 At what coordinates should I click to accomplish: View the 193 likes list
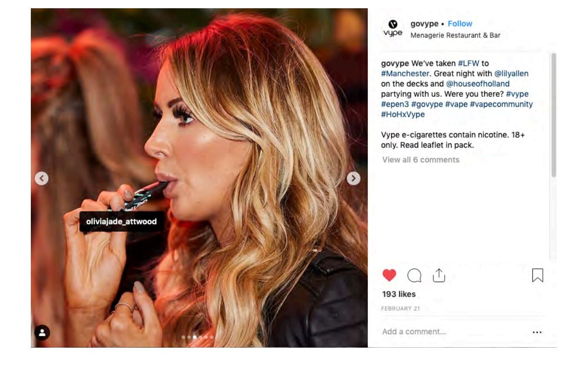399,294
